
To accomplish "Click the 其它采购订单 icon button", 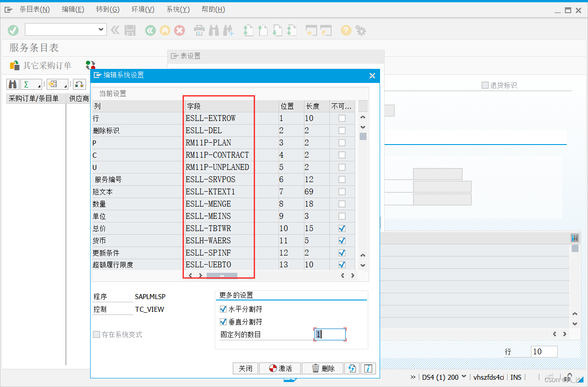I will pyautogui.click(x=41, y=66).
